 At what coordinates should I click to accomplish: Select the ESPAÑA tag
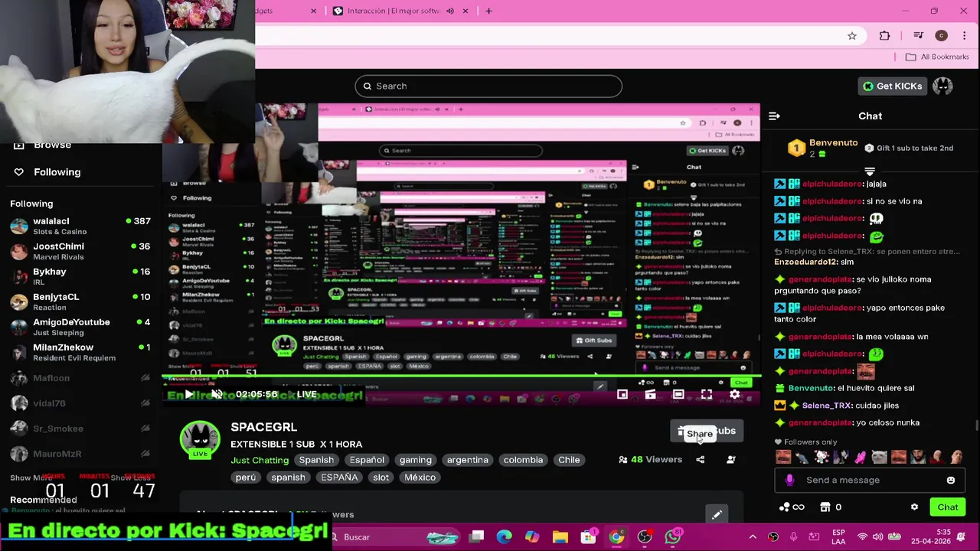[x=339, y=478]
